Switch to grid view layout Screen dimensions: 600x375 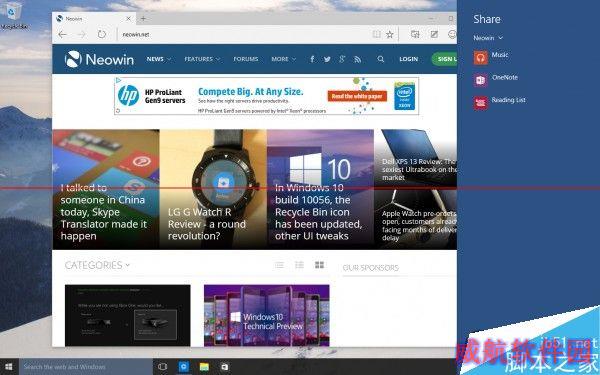pyautogui.click(x=319, y=265)
